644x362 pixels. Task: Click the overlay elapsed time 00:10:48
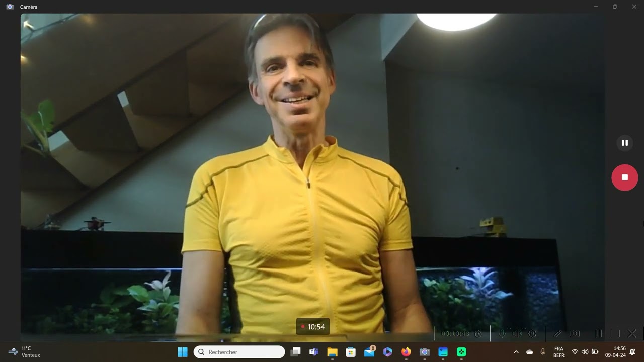pyautogui.click(x=455, y=333)
